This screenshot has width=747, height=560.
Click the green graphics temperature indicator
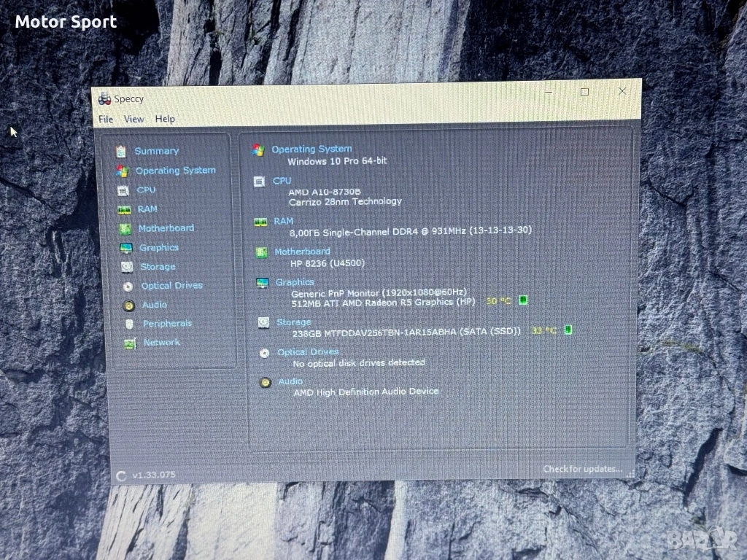523,300
